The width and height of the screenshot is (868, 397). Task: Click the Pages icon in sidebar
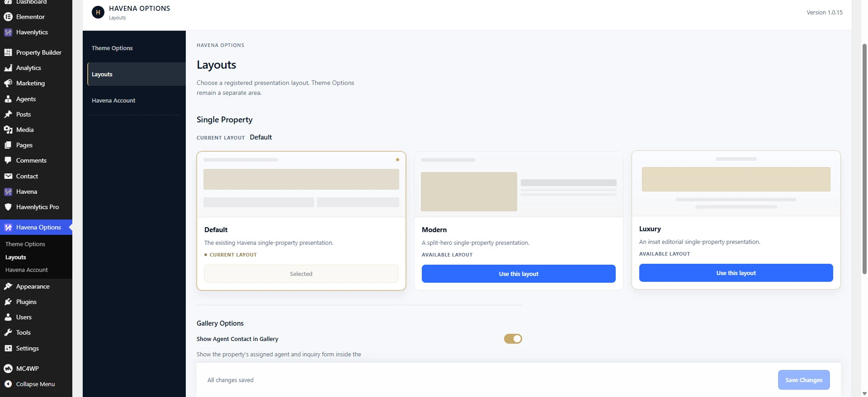pyautogui.click(x=8, y=145)
